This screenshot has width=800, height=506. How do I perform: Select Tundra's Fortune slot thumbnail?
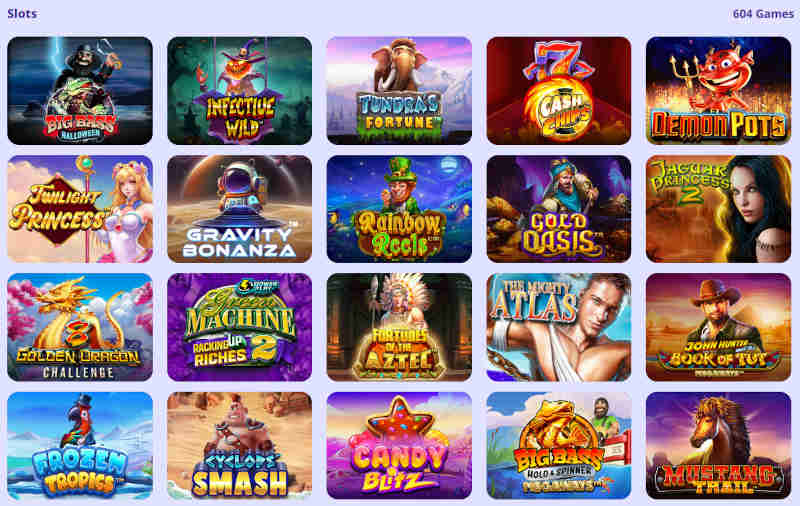(399, 91)
